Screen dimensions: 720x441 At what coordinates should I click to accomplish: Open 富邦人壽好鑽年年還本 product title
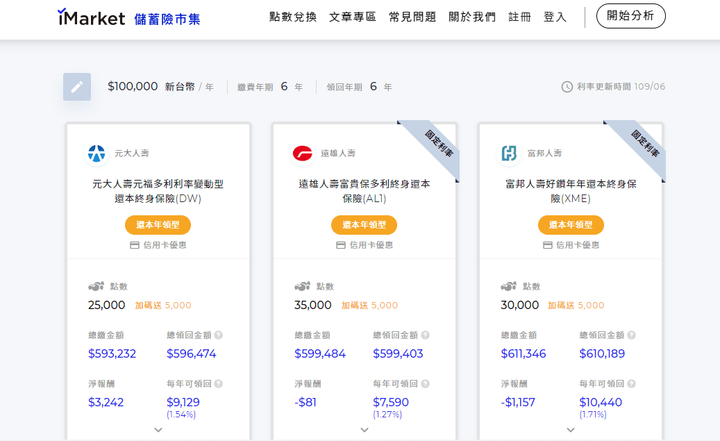[571, 191]
